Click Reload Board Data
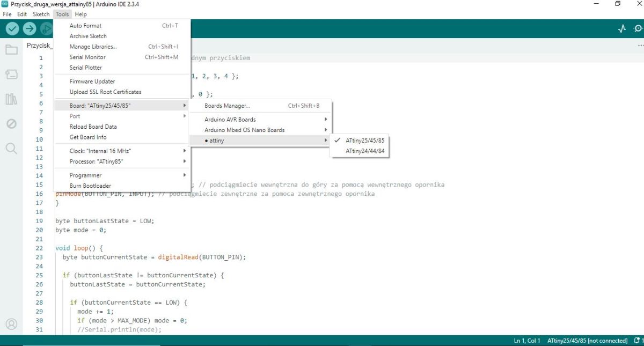This screenshot has height=346, width=644. coord(122,127)
